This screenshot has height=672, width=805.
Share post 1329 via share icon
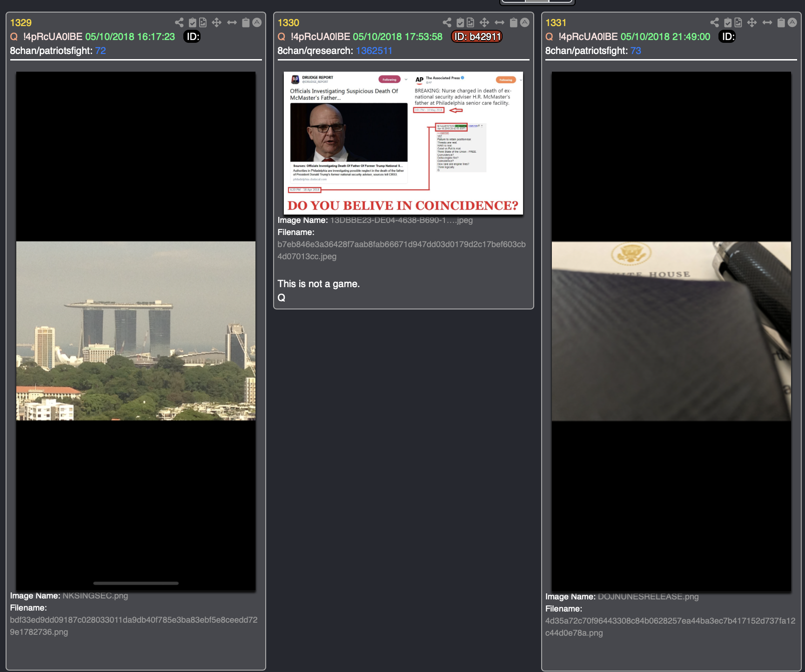click(179, 22)
